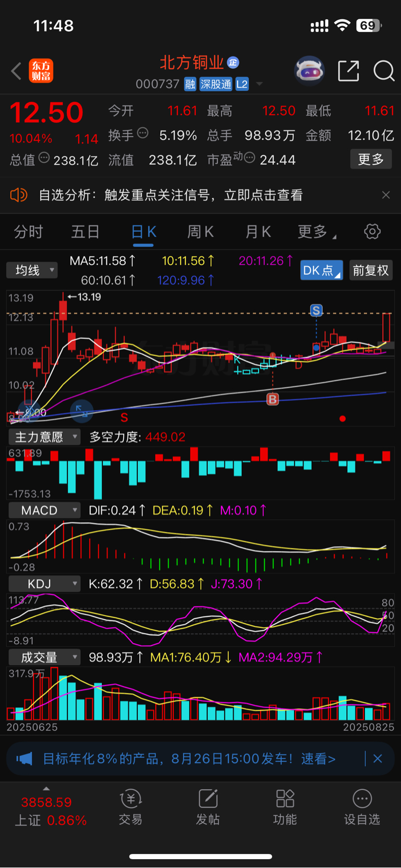This screenshot has width=401, height=868.
Task: Switch to the 周K tab
Action: point(200,232)
